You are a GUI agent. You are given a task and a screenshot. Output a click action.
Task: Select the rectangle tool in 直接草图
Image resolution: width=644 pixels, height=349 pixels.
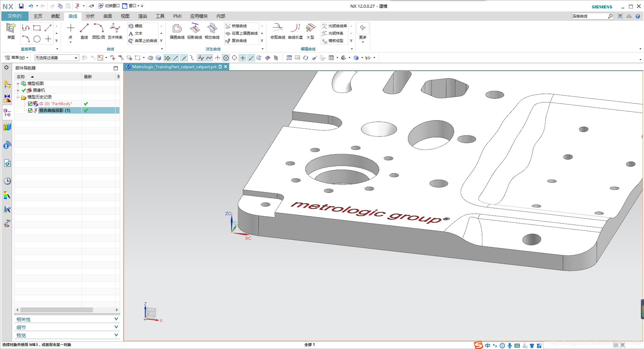tap(37, 28)
